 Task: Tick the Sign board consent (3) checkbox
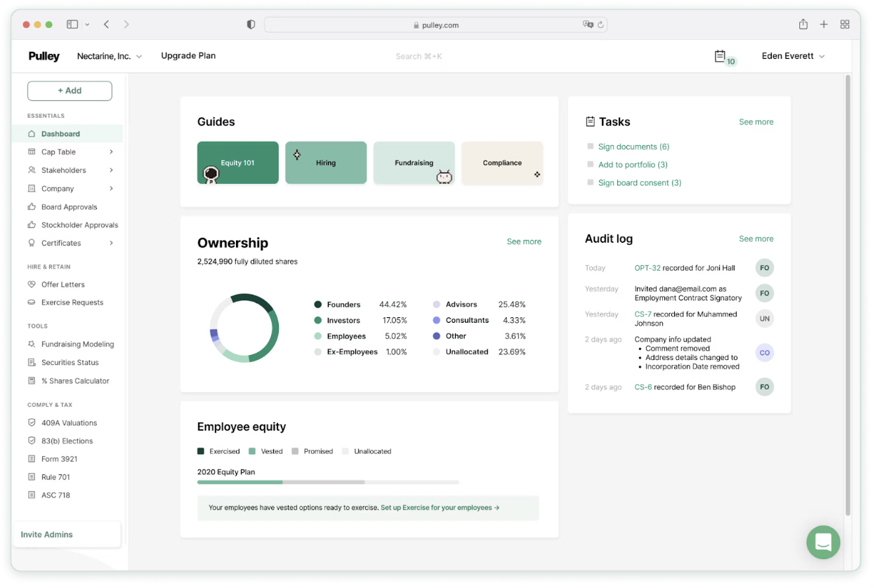(x=591, y=182)
